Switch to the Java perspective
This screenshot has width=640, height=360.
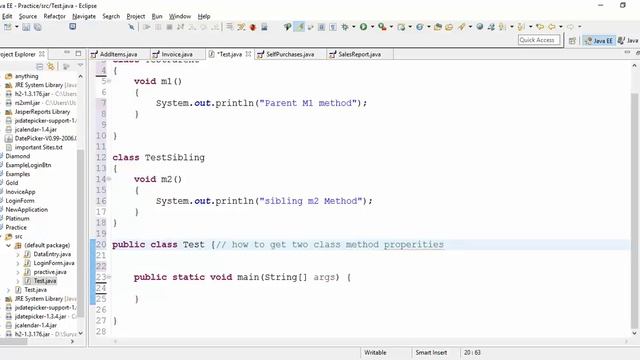click(x=628, y=40)
